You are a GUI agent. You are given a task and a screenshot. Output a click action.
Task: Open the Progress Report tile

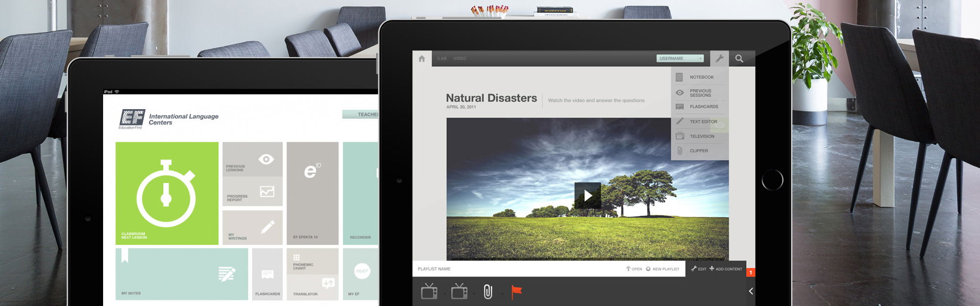[x=253, y=192]
